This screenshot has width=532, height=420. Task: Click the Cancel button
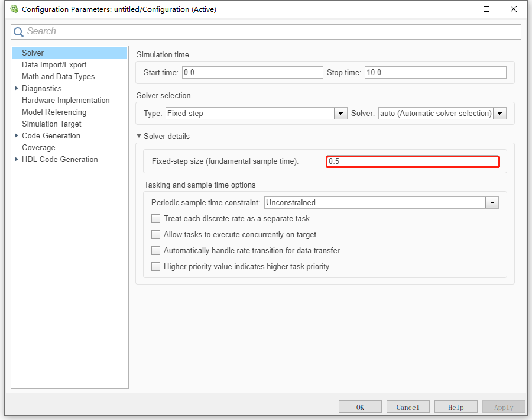(x=408, y=407)
